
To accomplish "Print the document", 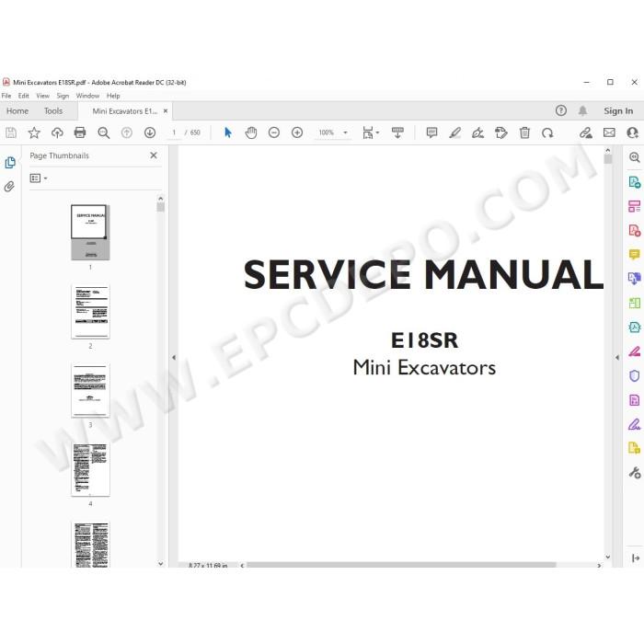I will 80,132.
